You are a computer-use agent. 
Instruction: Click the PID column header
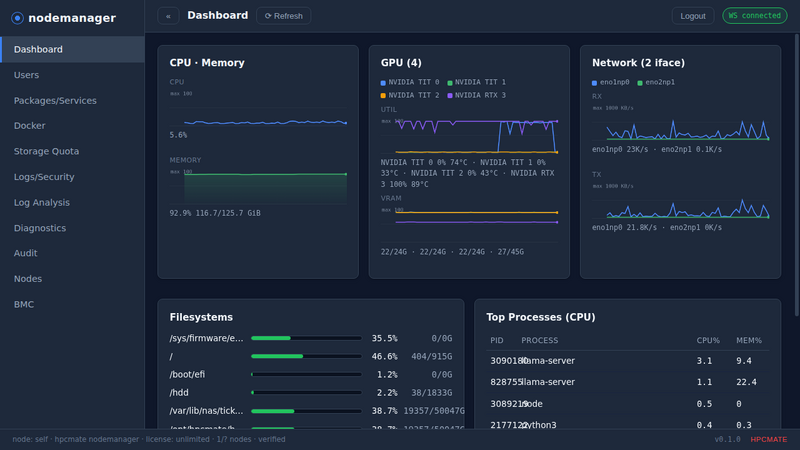[496, 340]
